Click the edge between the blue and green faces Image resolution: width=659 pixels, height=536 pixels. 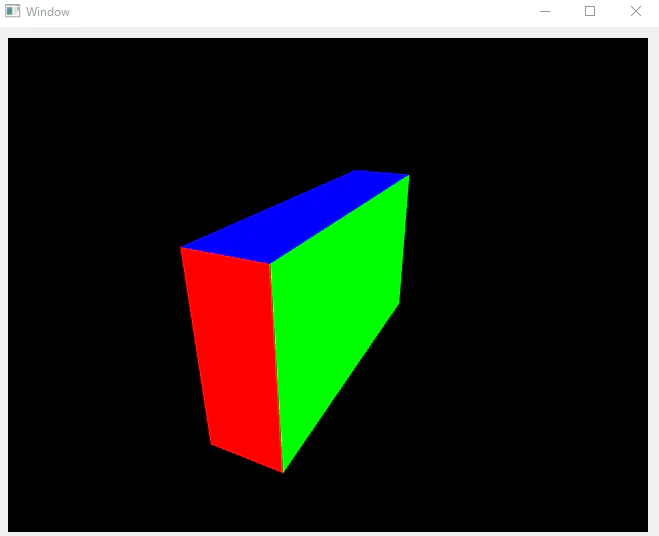[x=340, y=219]
